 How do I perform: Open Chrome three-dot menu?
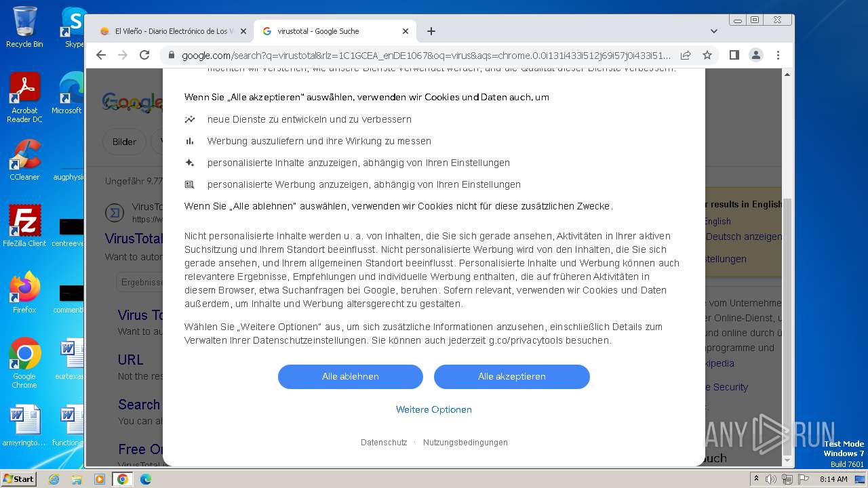coord(778,55)
